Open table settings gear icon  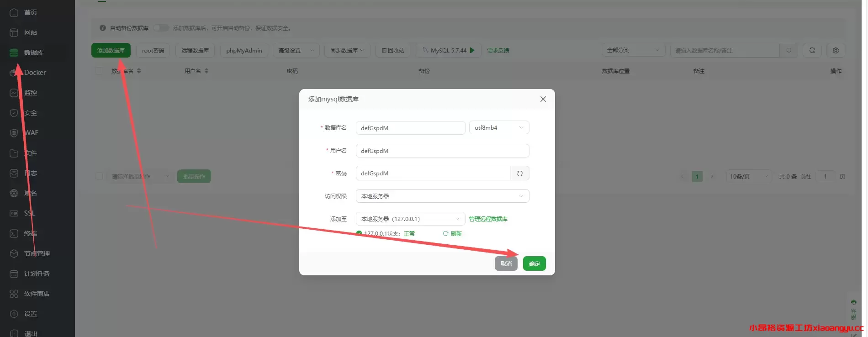[836, 50]
